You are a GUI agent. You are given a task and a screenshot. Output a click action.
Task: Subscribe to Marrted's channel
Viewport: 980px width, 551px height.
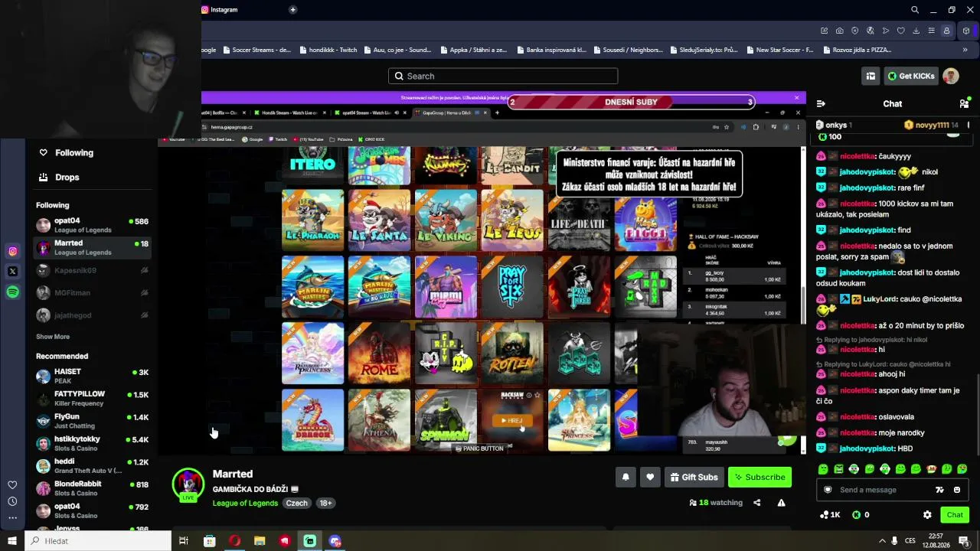759,477
